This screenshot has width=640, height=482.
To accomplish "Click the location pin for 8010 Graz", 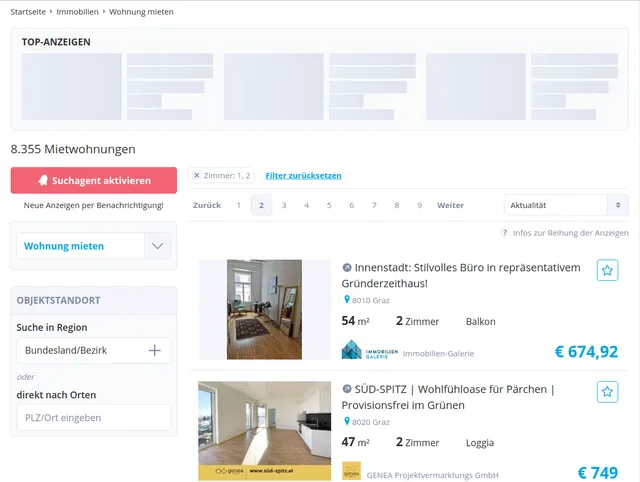I will coord(347,299).
